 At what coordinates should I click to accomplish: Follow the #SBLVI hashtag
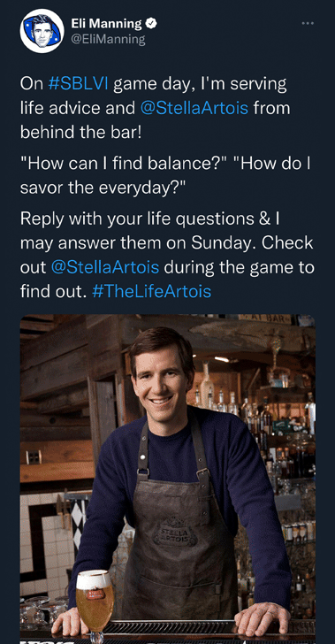point(78,84)
